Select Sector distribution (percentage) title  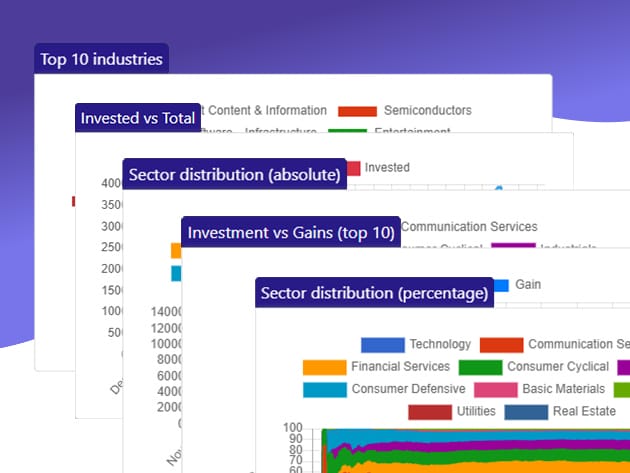click(374, 293)
